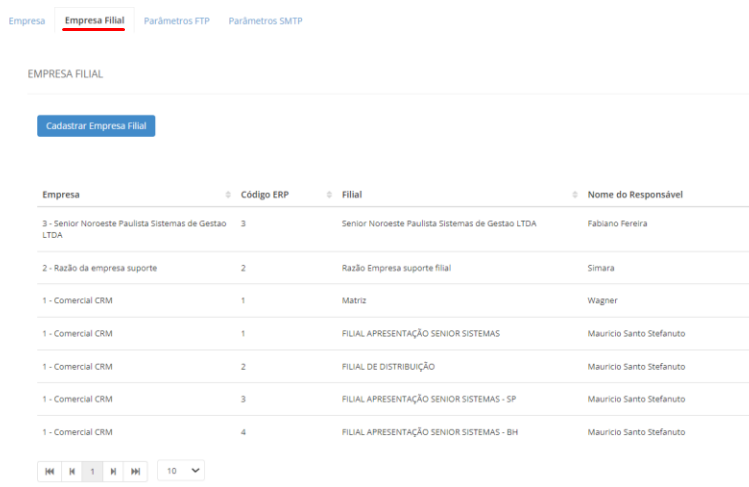Open the Parâmetros FTP tab
The image size is (749, 487).
[x=177, y=21]
